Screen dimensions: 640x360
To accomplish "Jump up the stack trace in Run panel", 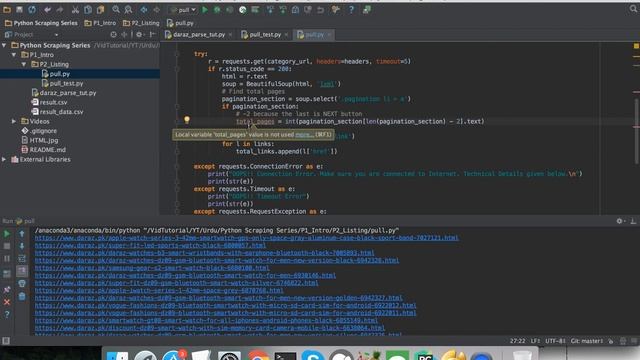I will coord(22,234).
